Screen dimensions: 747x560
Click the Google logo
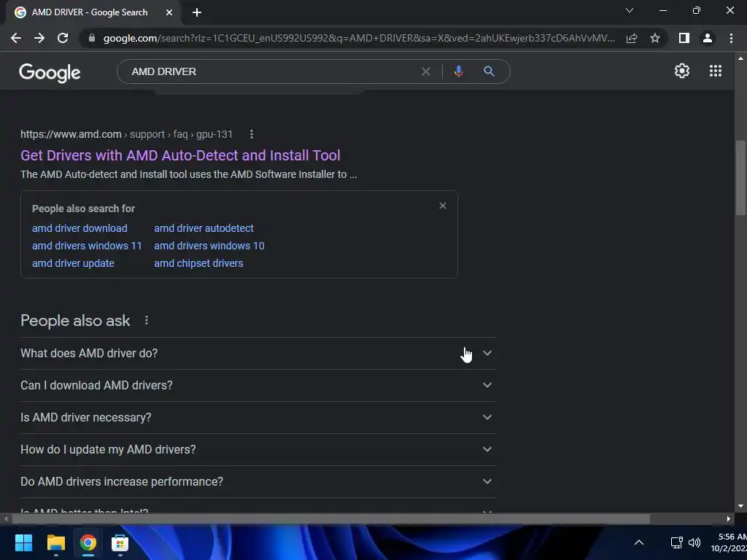pyautogui.click(x=50, y=72)
